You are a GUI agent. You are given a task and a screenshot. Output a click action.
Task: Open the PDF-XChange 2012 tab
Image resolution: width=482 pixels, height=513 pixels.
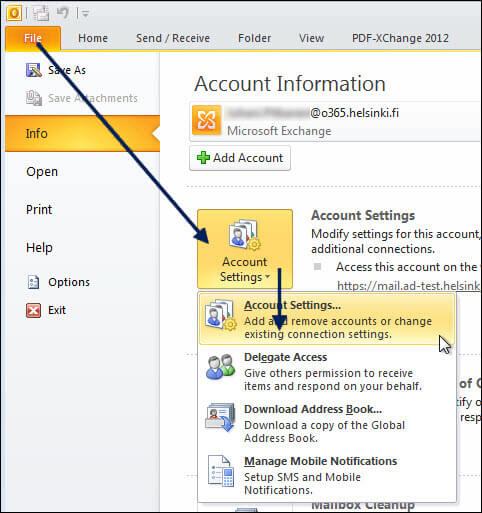point(400,38)
